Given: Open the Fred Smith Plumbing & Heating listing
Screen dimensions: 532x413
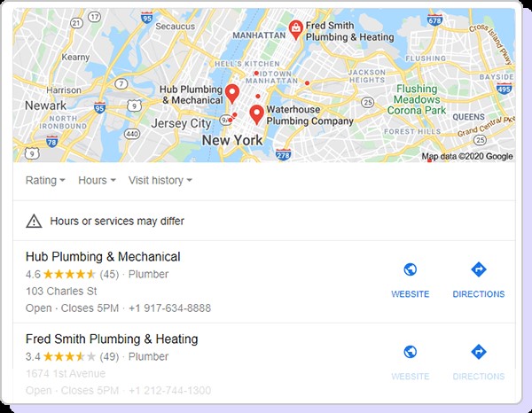Looking at the screenshot, I should 112,339.
